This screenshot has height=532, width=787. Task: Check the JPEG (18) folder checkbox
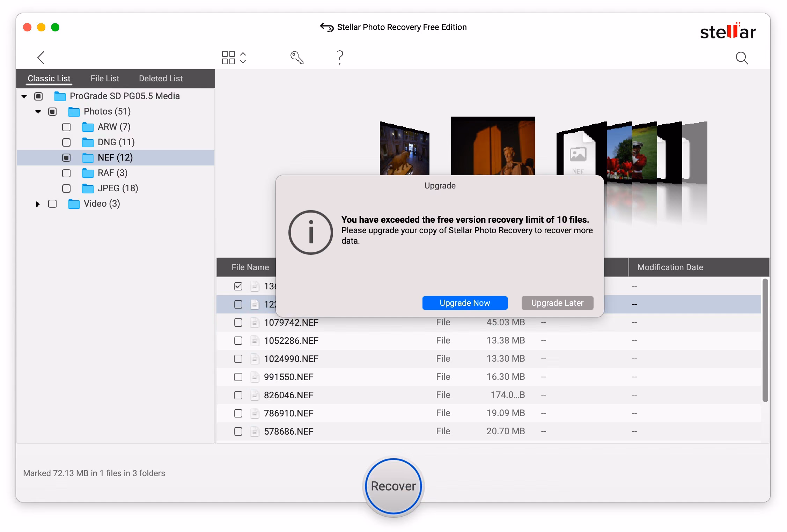point(66,189)
